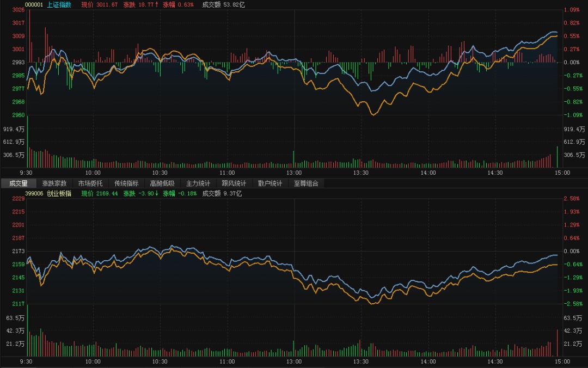Click the 2229 price axis label
The width and height of the screenshot is (588, 368).
click(19, 199)
